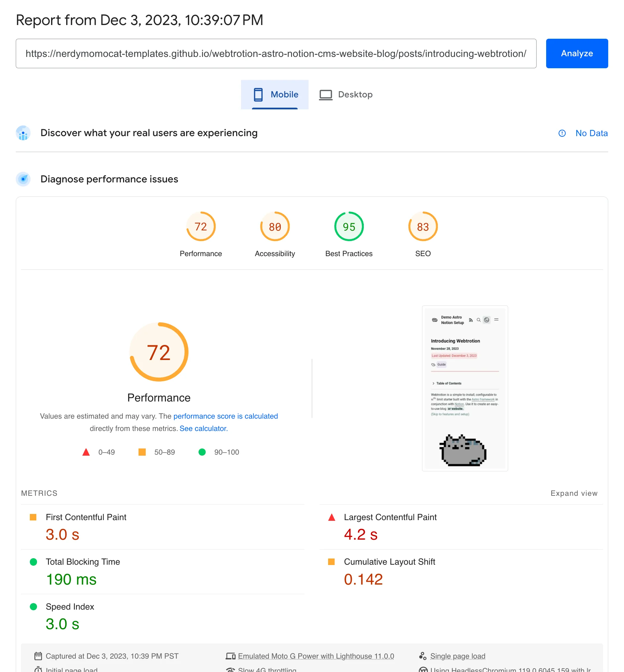
Task: Click the Emulated Moto G Power device icon
Action: pos(230,656)
